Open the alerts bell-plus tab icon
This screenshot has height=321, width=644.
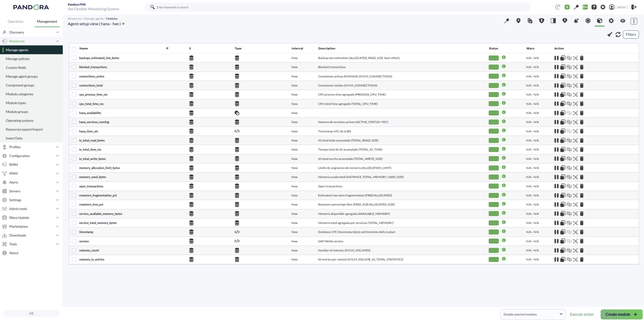click(x=576, y=21)
